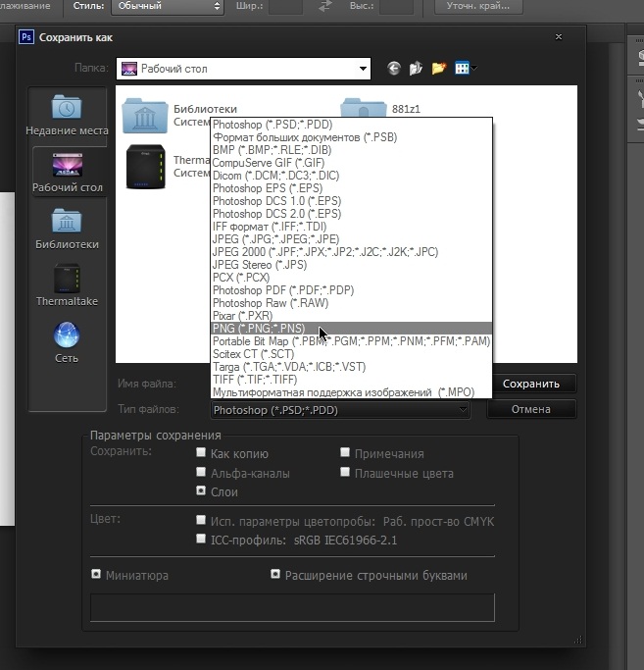644x670 pixels.
Task: Open the file type combo box
Action: (341, 409)
